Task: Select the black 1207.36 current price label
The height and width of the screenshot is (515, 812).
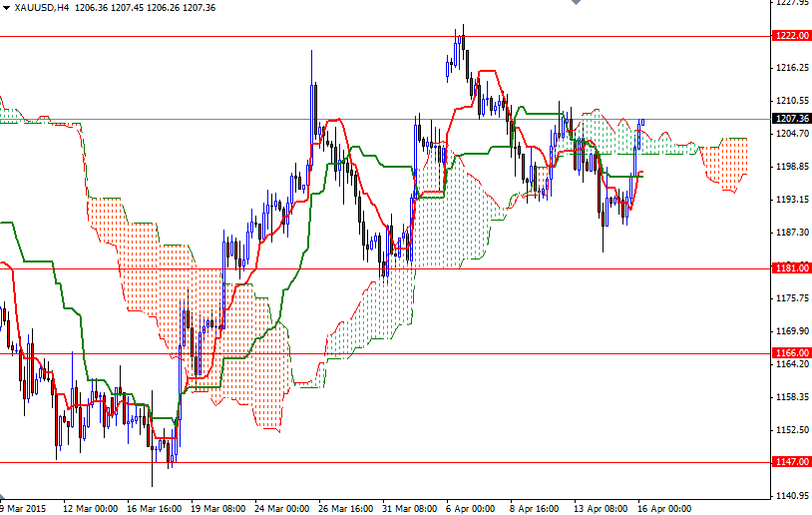Action: tap(791, 119)
